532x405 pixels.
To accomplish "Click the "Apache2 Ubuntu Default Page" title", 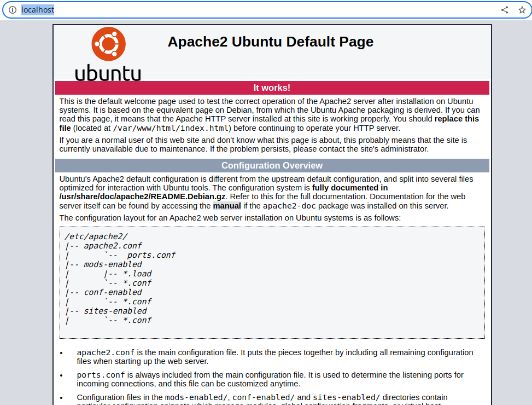I will [x=270, y=42].
